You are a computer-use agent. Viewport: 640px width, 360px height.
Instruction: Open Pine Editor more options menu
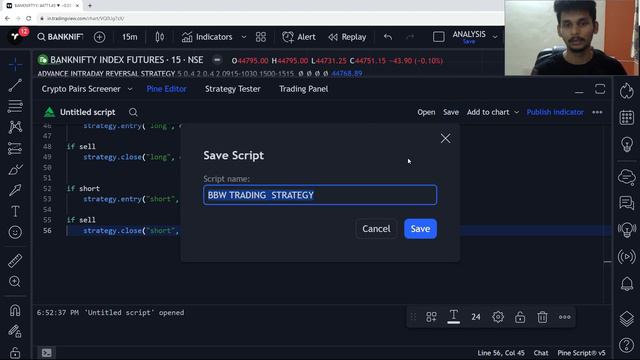point(597,112)
